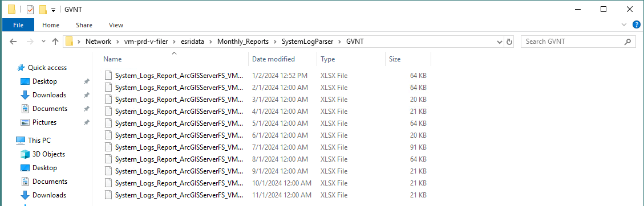The image size is (644, 206).
Task: Open the Help question mark icon
Action: click(636, 25)
